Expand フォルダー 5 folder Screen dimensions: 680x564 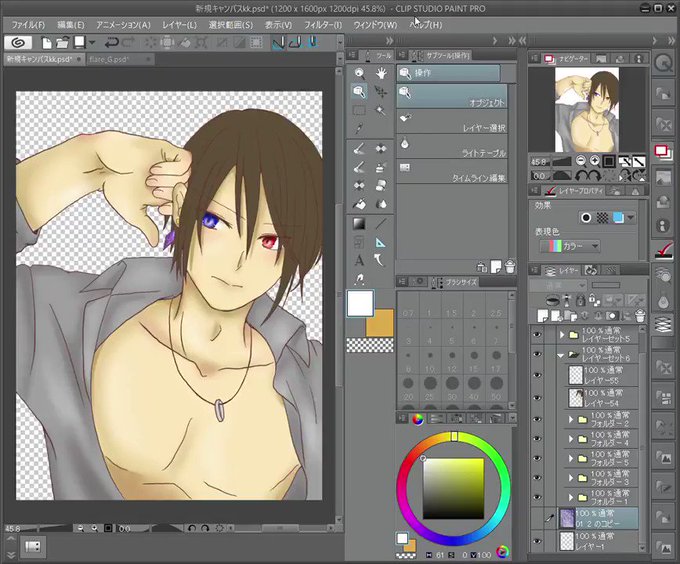[x=571, y=458]
